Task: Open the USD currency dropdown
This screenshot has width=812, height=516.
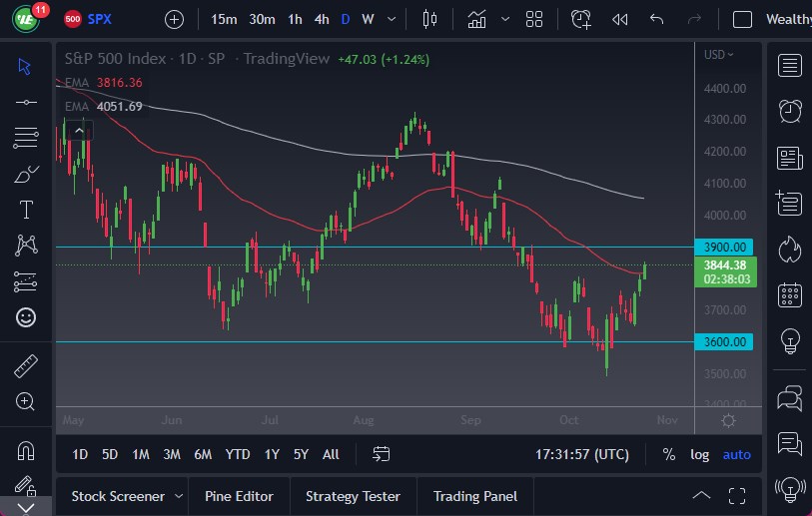Action: pyautogui.click(x=718, y=55)
